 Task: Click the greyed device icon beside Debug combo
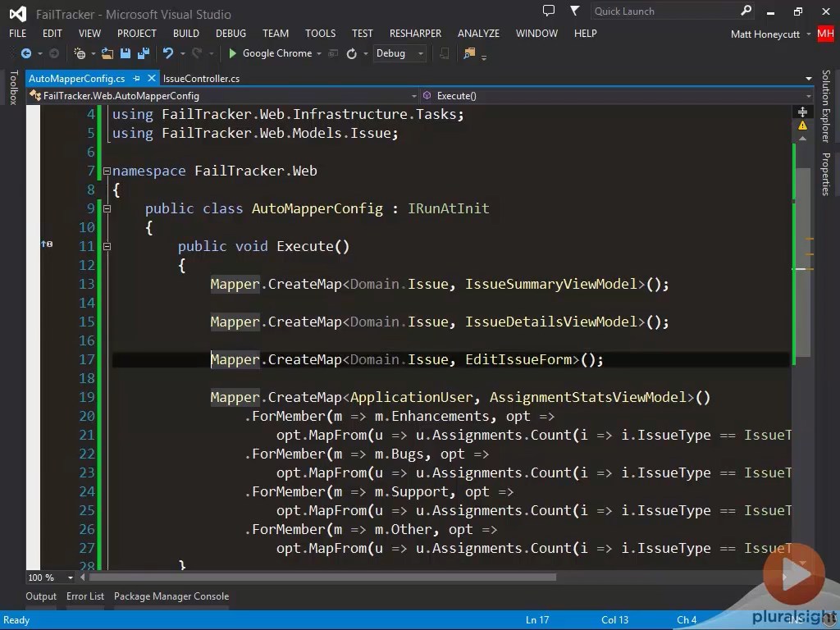click(444, 53)
